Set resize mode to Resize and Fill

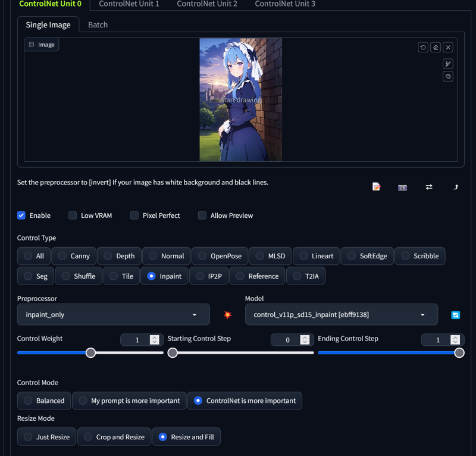click(186, 437)
